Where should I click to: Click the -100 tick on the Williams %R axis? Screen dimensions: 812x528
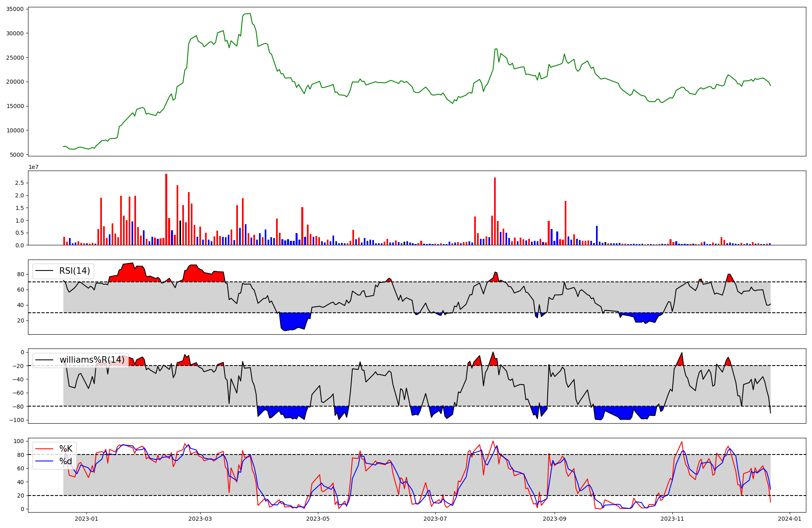pyautogui.click(x=17, y=420)
